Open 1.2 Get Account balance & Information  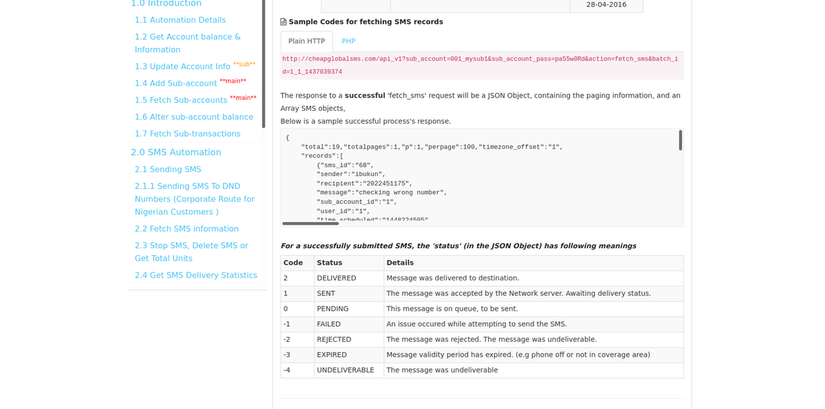click(187, 43)
